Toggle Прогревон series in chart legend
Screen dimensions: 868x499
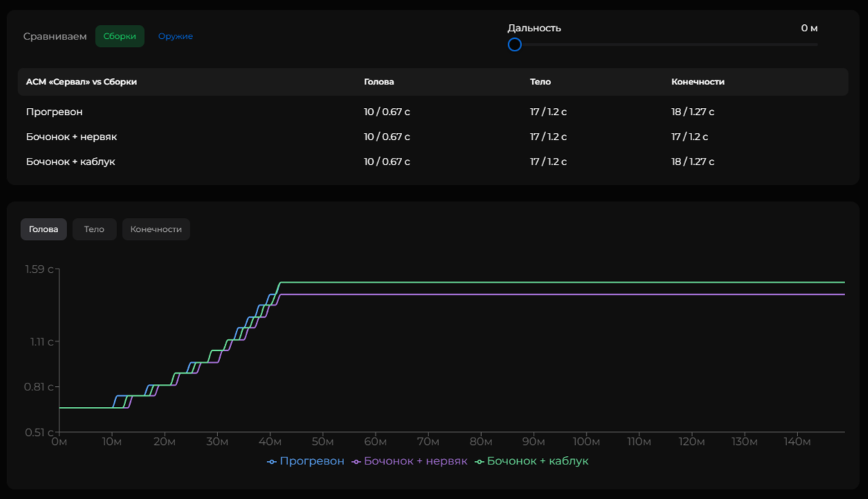(x=311, y=461)
